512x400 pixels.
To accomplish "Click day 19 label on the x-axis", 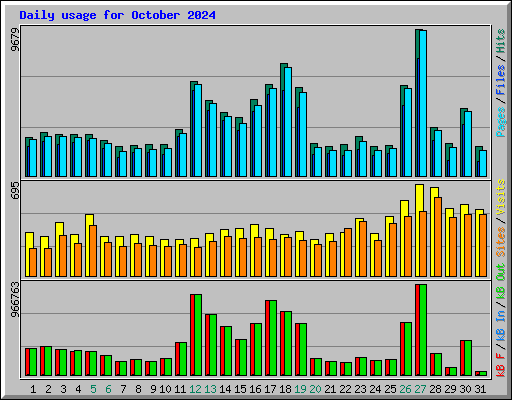I will coord(300,389).
